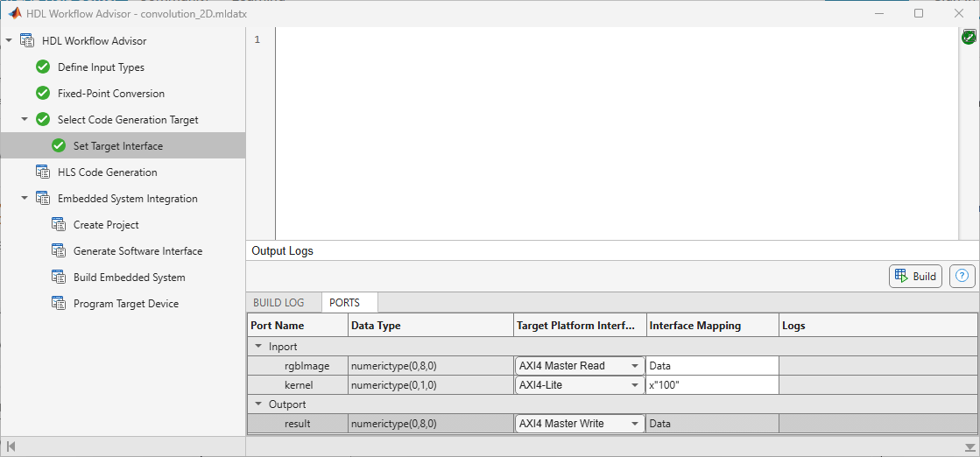Viewport: 980px width, 457px height.
Task: Click the green code status indicator icon
Action: point(969,38)
